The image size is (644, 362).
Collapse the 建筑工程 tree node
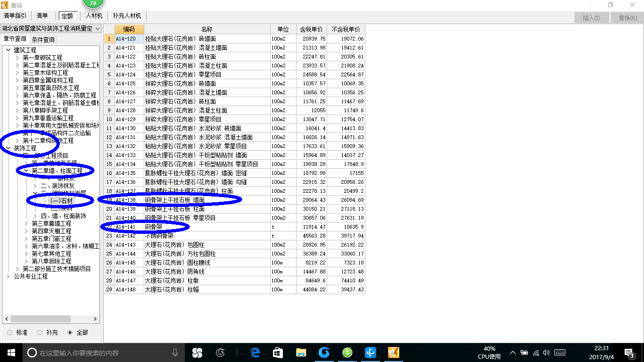point(8,50)
